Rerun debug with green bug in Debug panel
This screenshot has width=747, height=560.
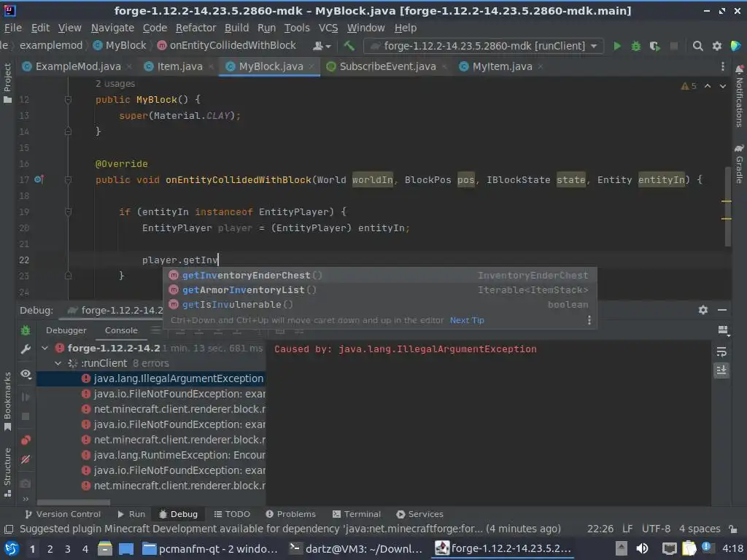point(26,330)
